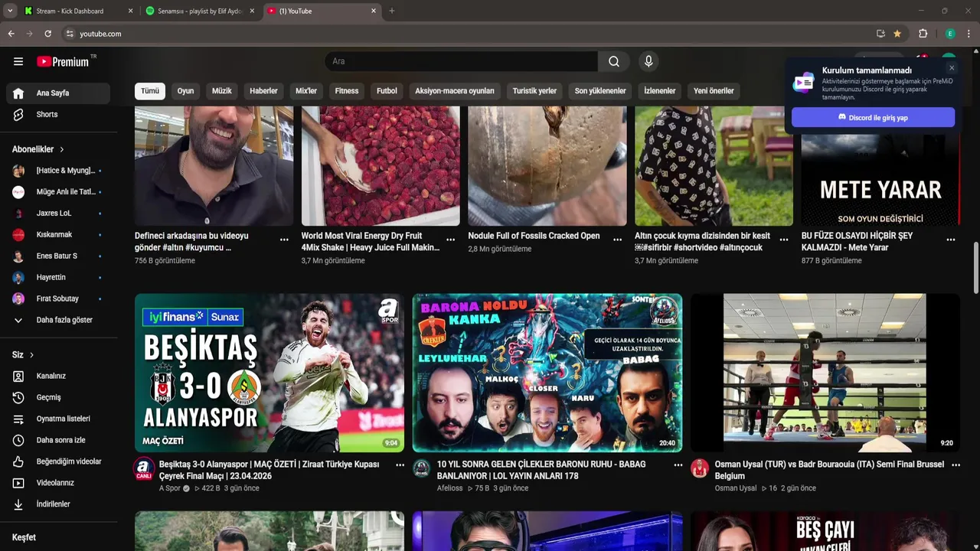Select the Aksiyon-macera oyunları chip
The width and height of the screenshot is (980, 551).
(455, 90)
